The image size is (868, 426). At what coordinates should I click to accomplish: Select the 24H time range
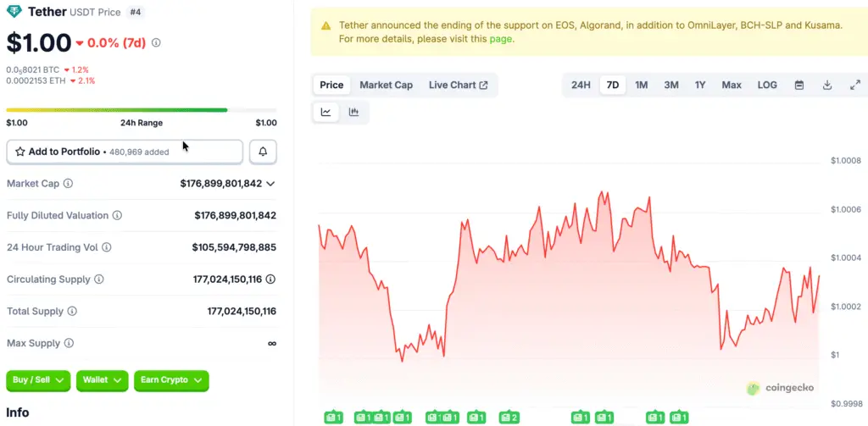[581, 85]
